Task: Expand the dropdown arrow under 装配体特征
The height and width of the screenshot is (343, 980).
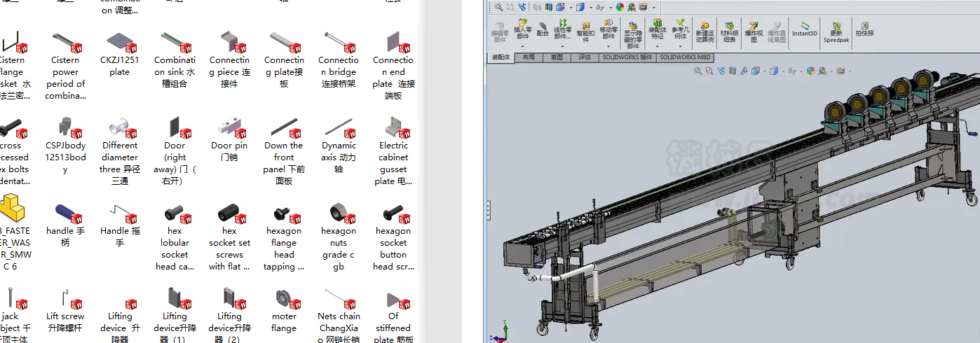Action: [x=658, y=46]
